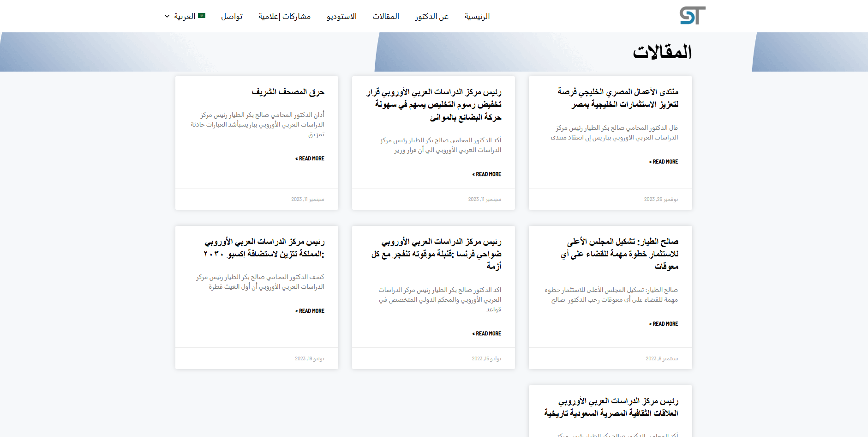This screenshot has width=868, height=437.
Task: Open the الاستوديو menu item
Action: click(341, 17)
